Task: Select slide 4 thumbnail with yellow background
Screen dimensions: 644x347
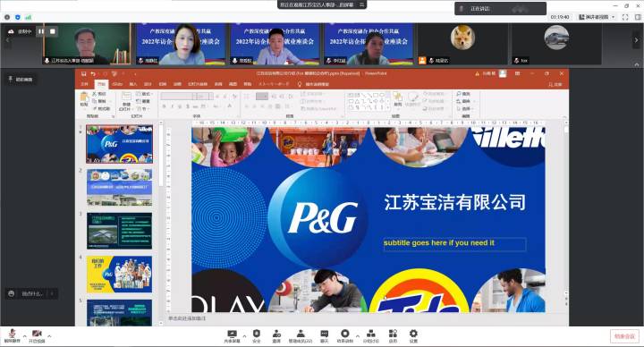Action: point(119,274)
